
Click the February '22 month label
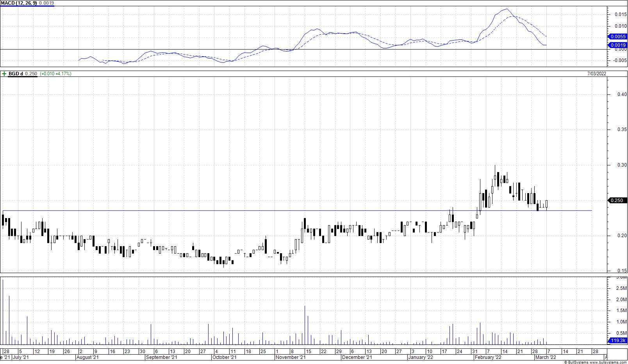coord(488,357)
